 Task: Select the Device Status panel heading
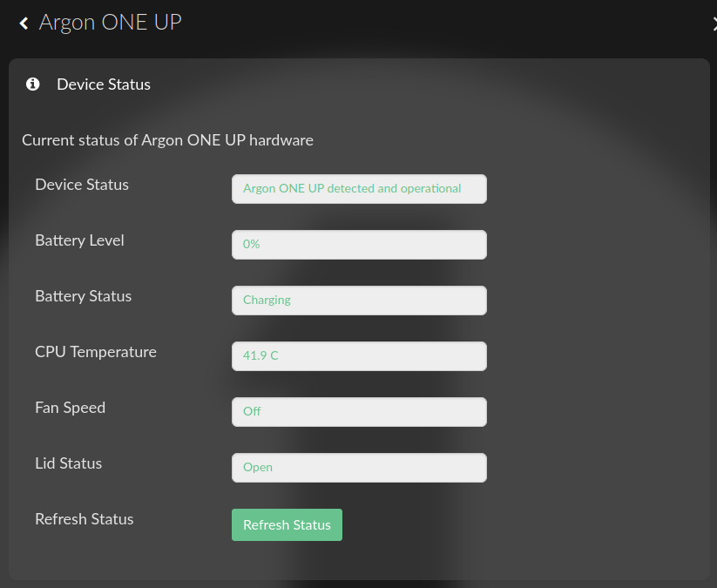(104, 84)
